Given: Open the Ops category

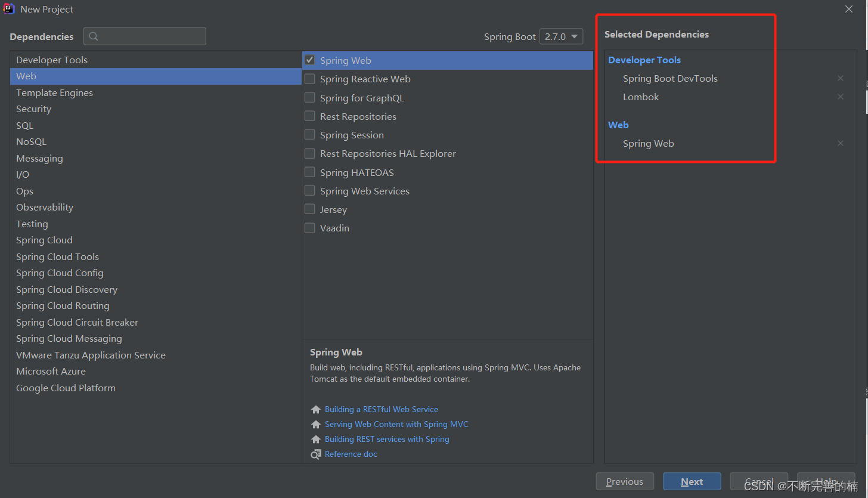Looking at the screenshot, I should coord(156,191).
